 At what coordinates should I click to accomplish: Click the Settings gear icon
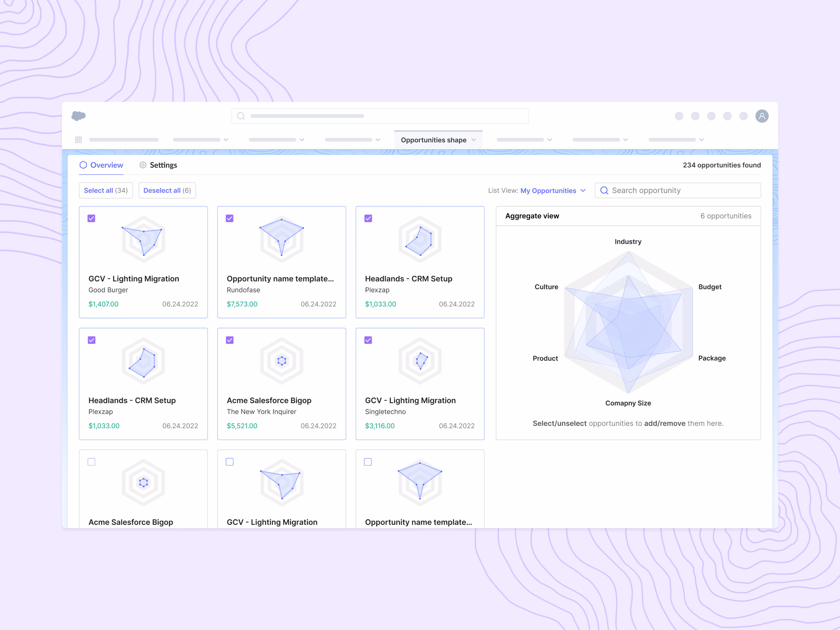pyautogui.click(x=143, y=165)
